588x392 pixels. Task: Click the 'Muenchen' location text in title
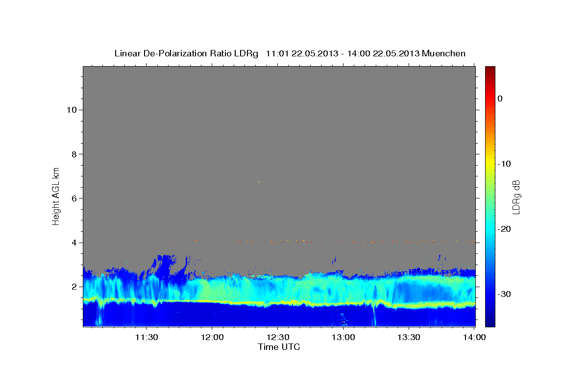point(444,53)
